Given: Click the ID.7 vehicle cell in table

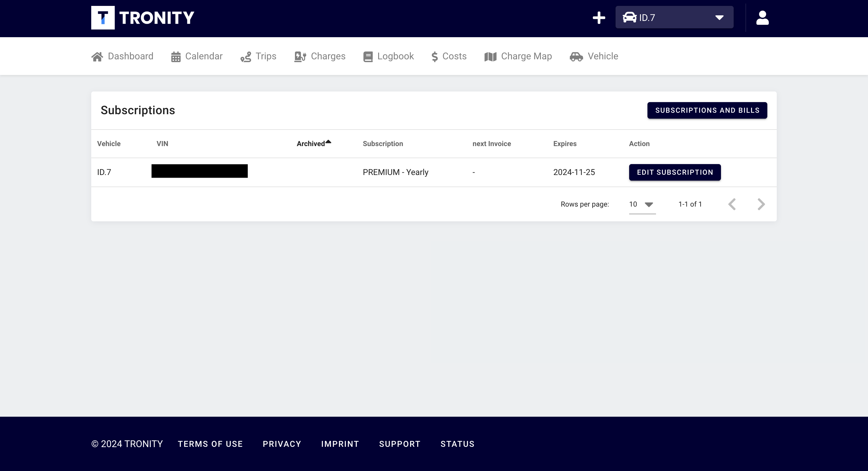Looking at the screenshot, I should point(104,172).
